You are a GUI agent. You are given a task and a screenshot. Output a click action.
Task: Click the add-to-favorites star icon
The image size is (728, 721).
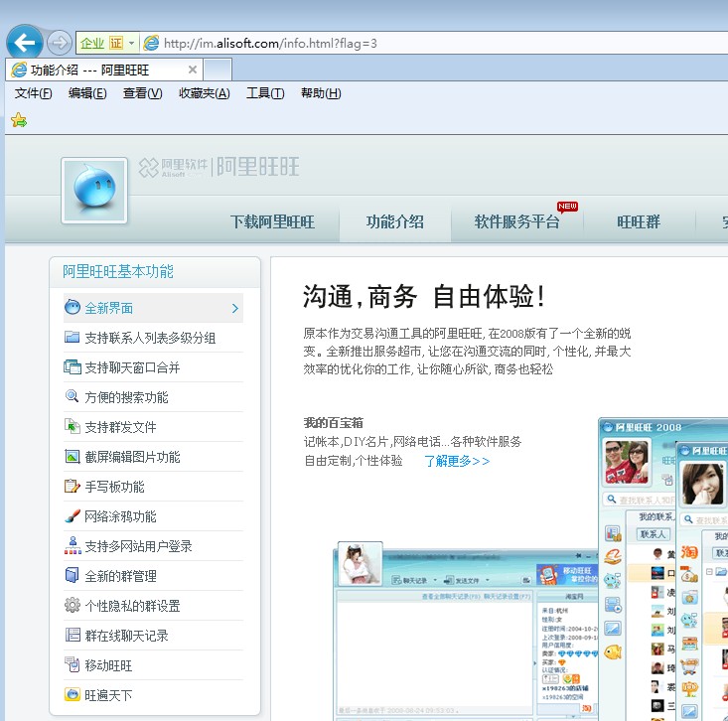(x=19, y=120)
